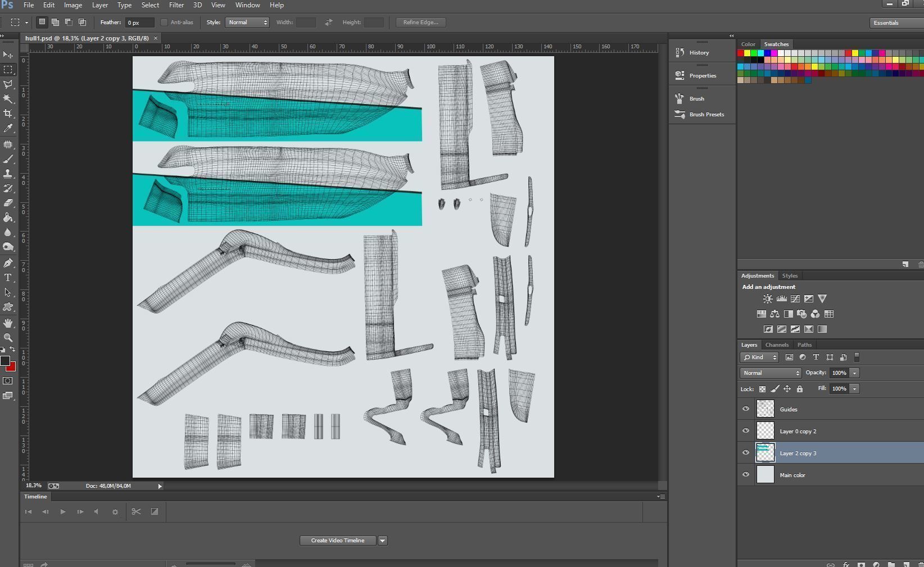Toggle Quick Mask mode
The width and height of the screenshot is (924, 567).
coord(8,381)
